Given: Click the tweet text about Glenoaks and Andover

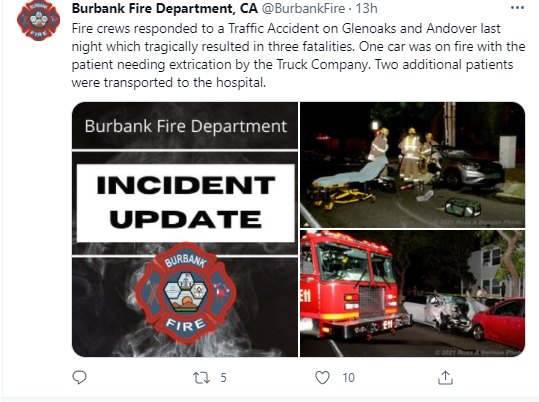Looking at the screenshot, I should click(298, 55).
